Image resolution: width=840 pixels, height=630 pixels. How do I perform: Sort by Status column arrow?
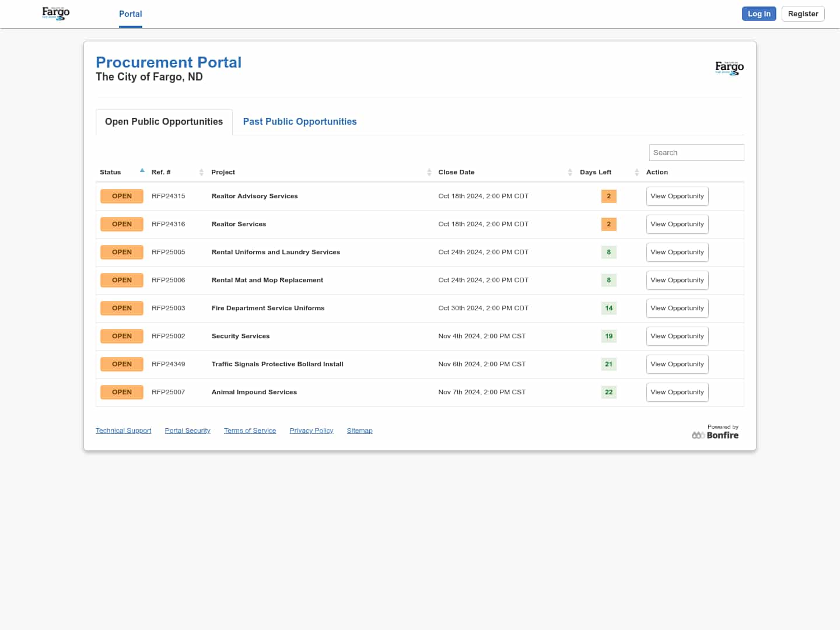click(142, 171)
